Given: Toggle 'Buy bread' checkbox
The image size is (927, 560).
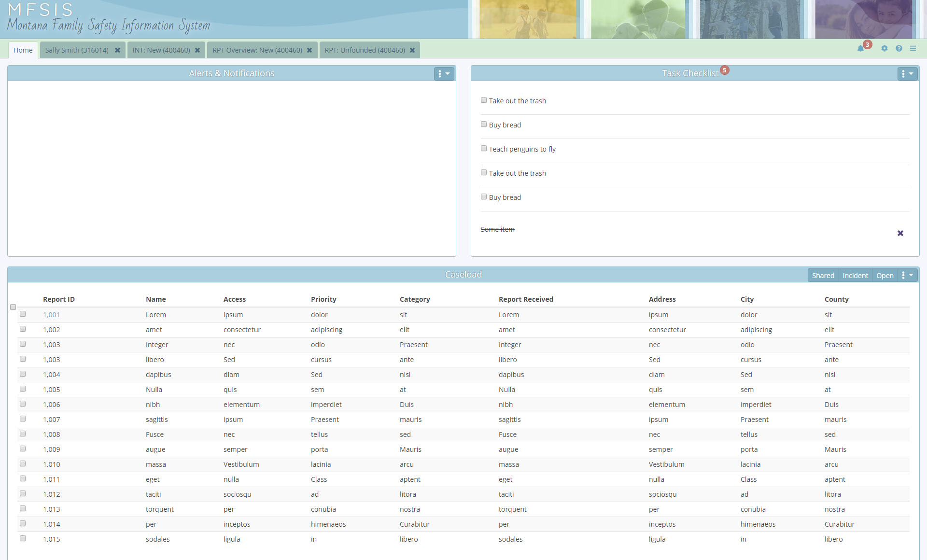Looking at the screenshot, I should 483,124.
